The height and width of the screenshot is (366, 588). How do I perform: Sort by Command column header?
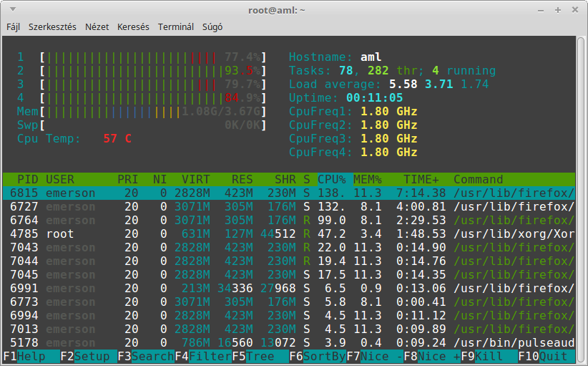tap(479, 180)
